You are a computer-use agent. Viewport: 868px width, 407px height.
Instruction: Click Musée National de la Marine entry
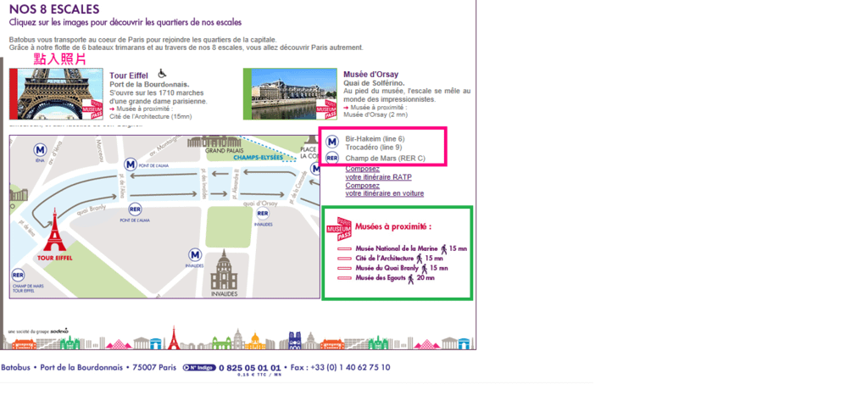(x=397, y=249)
